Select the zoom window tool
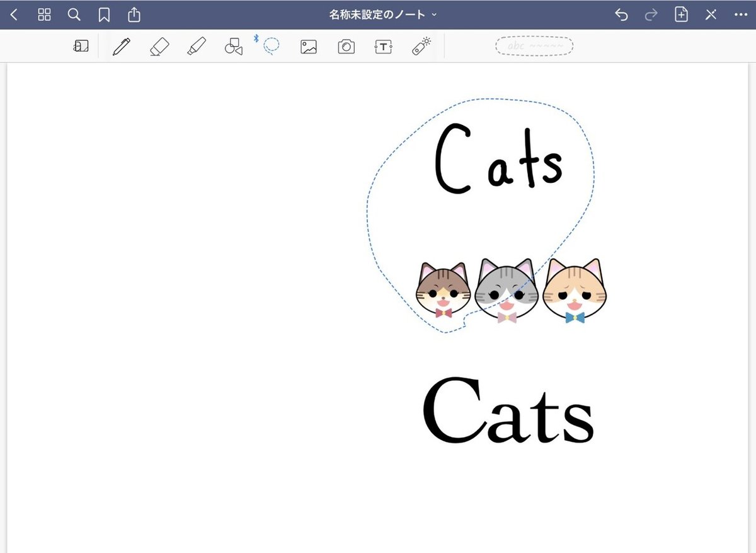Image resolution: width=756 pixels, height=553 pixels. click(x=81, y=46)
